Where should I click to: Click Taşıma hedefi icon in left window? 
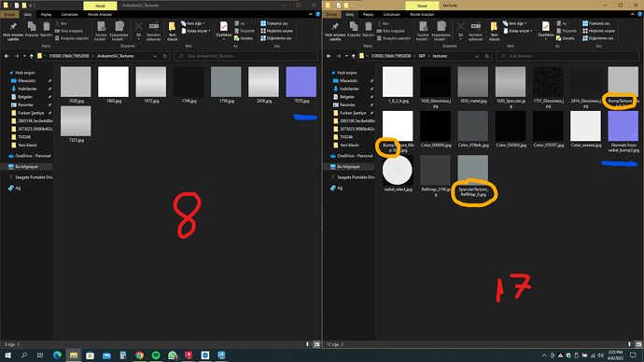coord(101,27)
